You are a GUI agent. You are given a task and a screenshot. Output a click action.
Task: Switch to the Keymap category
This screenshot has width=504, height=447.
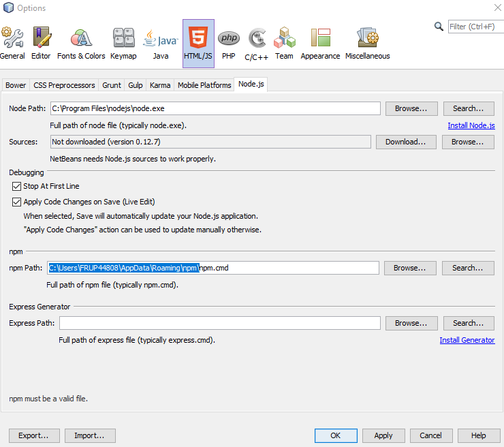tap(123, 44)
